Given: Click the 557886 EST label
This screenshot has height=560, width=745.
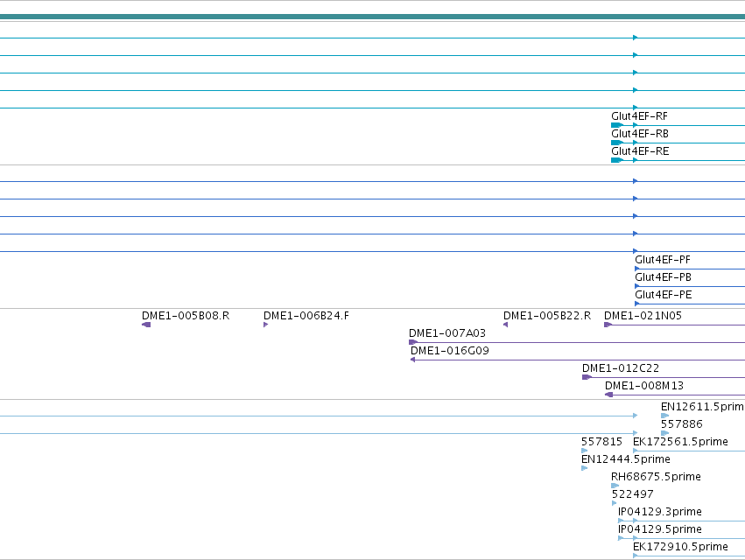Looking at the screenshot, I should 681,424.
